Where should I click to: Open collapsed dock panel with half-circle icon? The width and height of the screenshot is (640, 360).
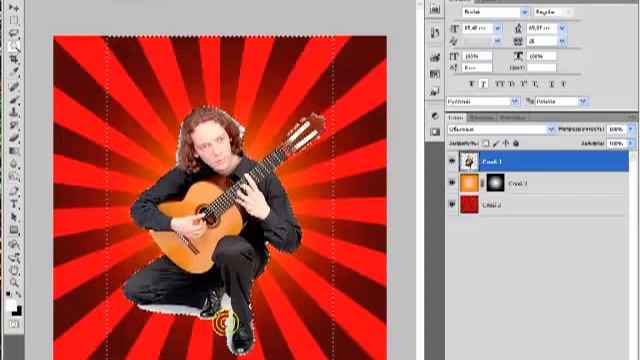coord(435,116)
